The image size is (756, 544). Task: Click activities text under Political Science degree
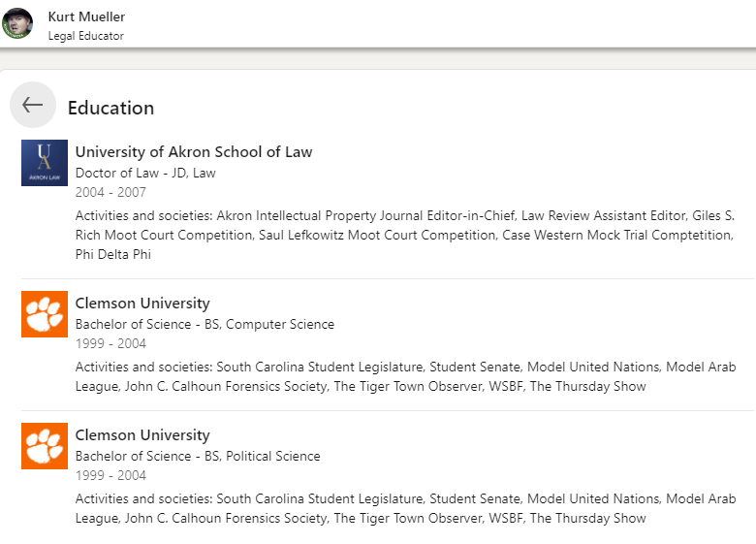point(405,508)
